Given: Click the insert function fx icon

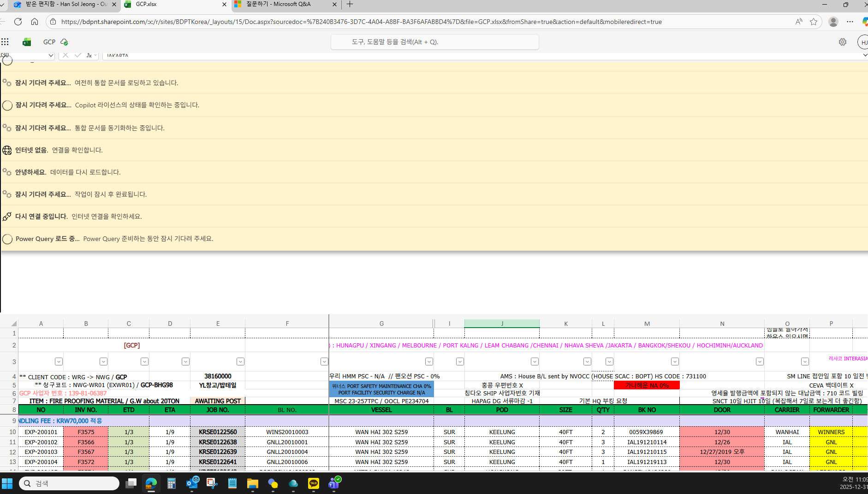Looking at the screenshot, I should pyautogui.click(x=89, y=55).
